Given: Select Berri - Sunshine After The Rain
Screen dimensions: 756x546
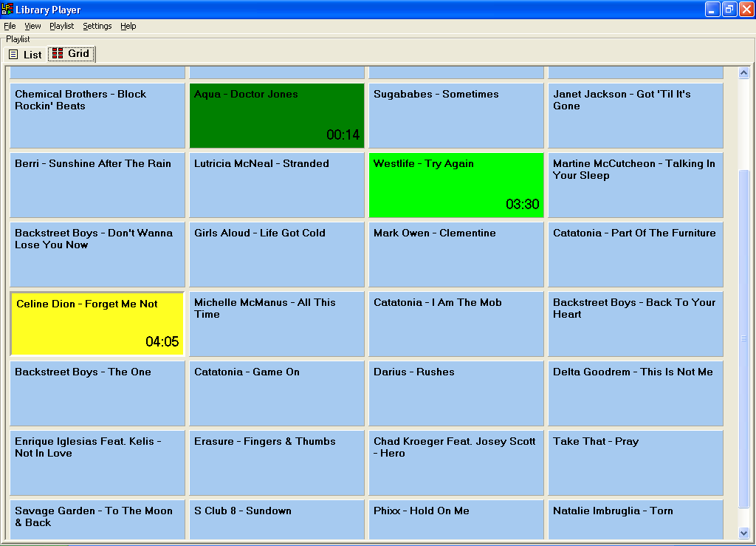Looking at the screenshot, I should tap(97, 185).
